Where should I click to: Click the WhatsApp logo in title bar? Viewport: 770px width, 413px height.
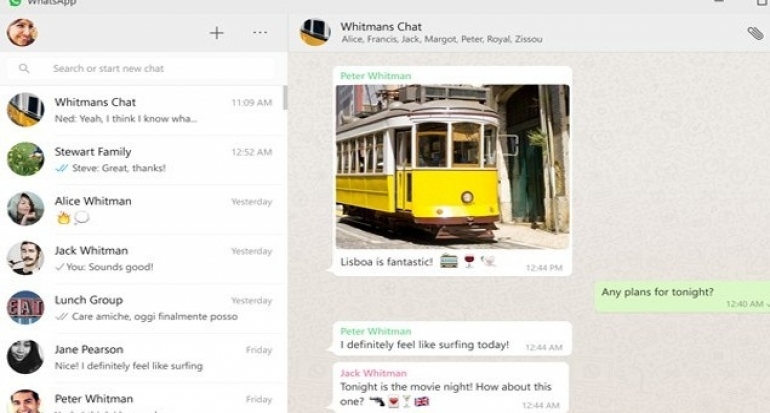pyautogui.click(x=15, y=2)
